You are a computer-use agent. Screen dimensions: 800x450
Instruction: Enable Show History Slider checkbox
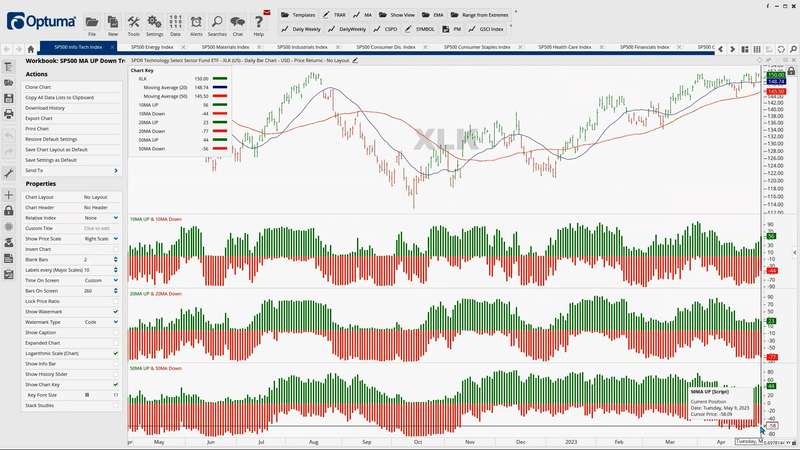[116, 374]
